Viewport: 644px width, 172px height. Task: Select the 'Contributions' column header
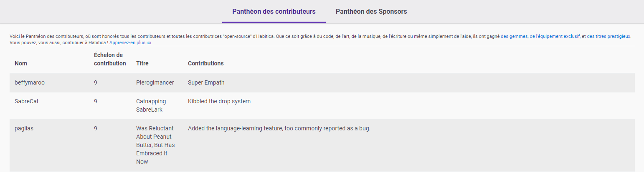tap(205, 63)
